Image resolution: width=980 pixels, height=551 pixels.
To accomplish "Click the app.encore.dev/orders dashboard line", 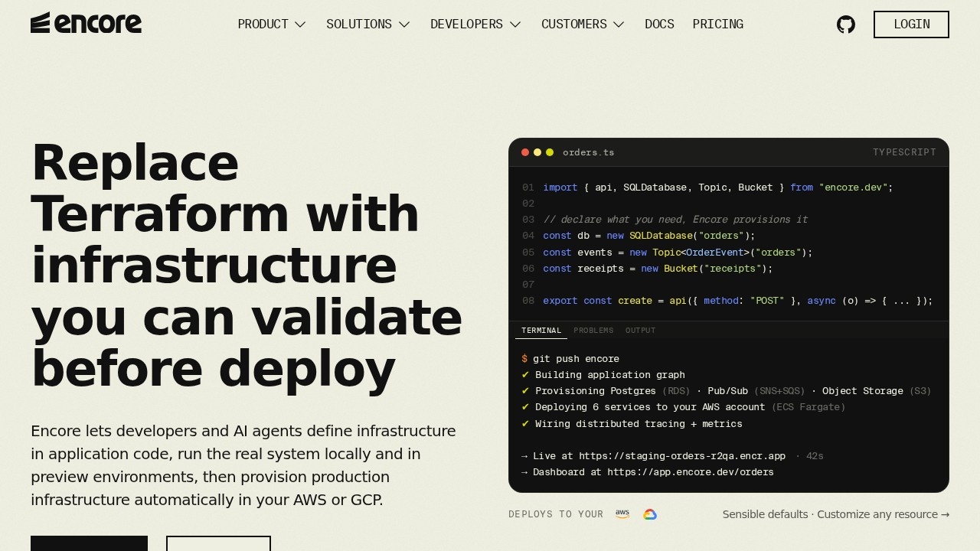I will tap(648, 472).
